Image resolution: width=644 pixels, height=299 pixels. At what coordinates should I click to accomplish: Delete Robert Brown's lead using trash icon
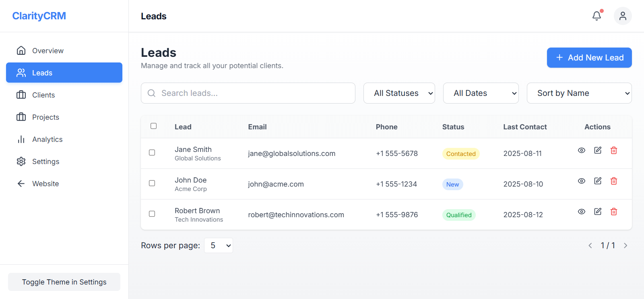pos(613,212)
